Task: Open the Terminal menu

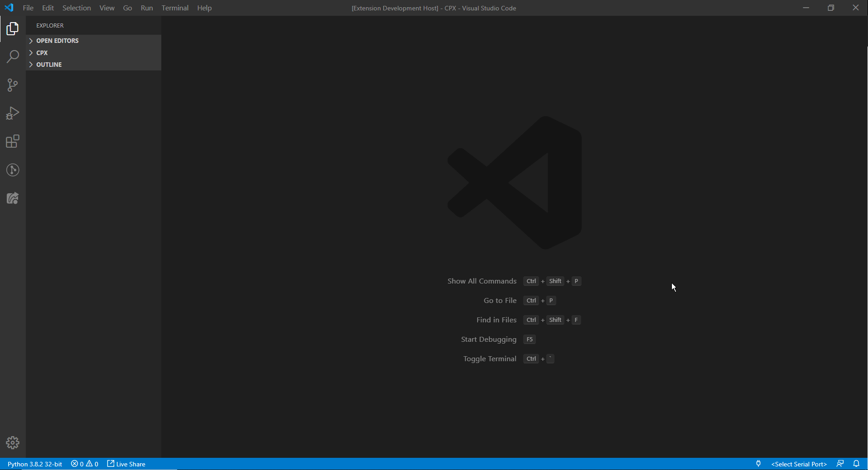Action: click(x=175, y=8)
